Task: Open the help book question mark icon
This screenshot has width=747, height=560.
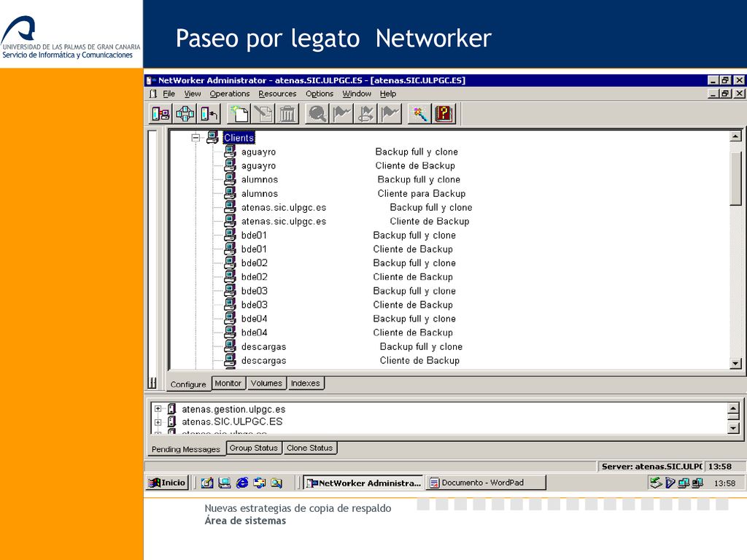Action: point(444,114)
